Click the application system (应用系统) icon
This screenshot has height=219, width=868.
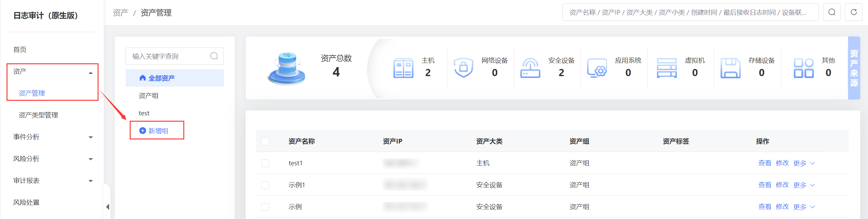point(597,68)
